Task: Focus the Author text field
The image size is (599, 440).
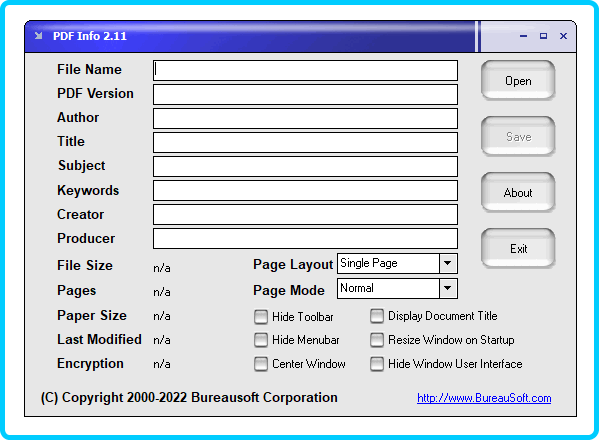Action: tap(305, 118)
